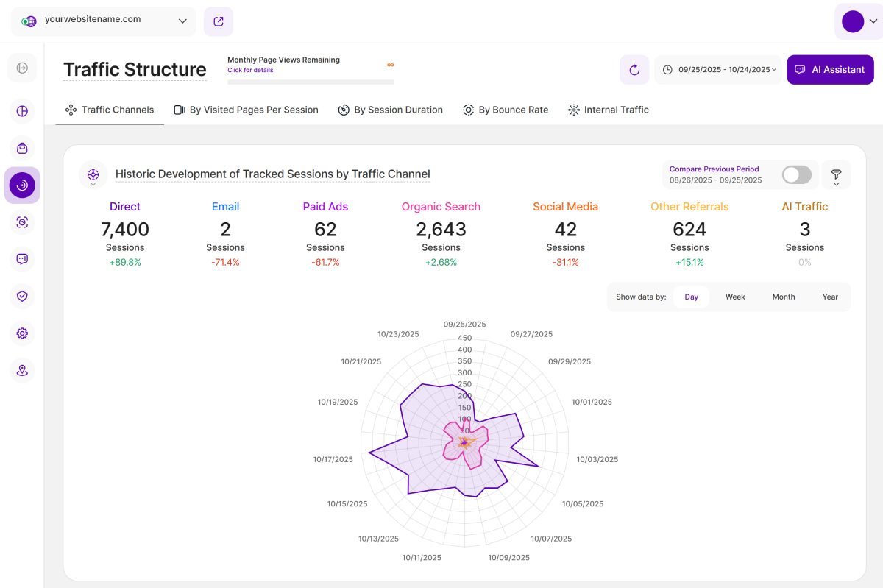Open the chart filter funnel dropdown
883x588 pixels.
836,175
